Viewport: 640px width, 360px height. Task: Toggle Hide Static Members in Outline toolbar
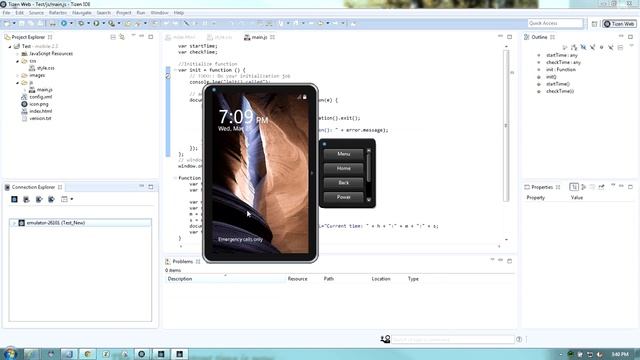(x=592, y=47)
